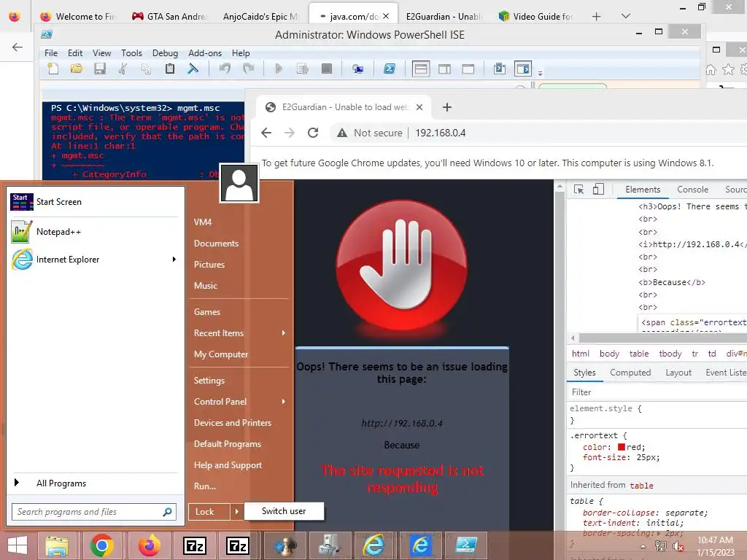Open Run... from Start menu

[x=205, y=486]
